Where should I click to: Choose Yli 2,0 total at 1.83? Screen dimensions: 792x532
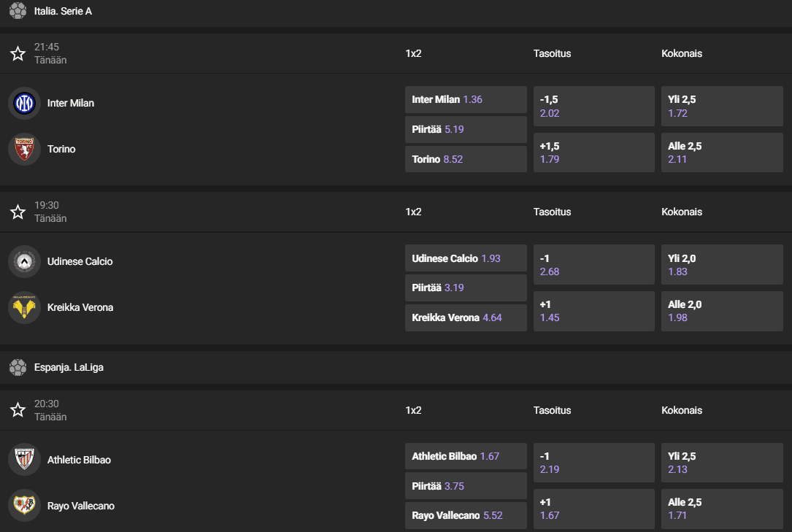click(x=722, y=265)
